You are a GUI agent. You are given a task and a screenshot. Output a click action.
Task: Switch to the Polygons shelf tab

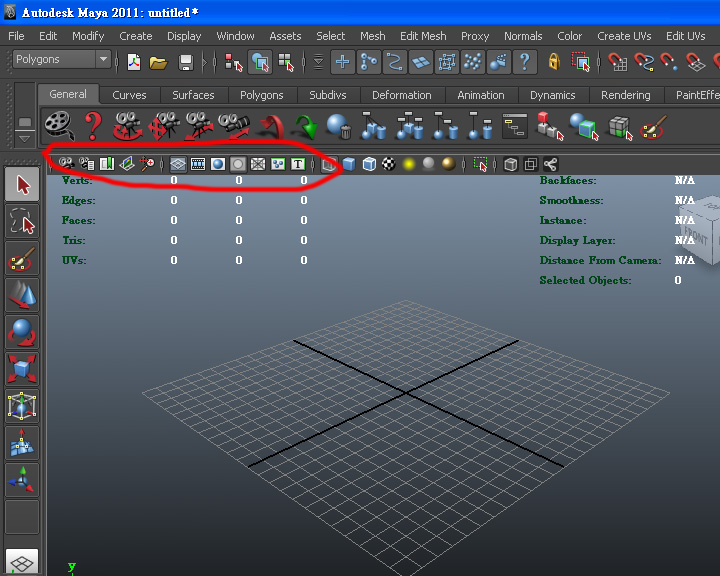click(x=262, y=95)
